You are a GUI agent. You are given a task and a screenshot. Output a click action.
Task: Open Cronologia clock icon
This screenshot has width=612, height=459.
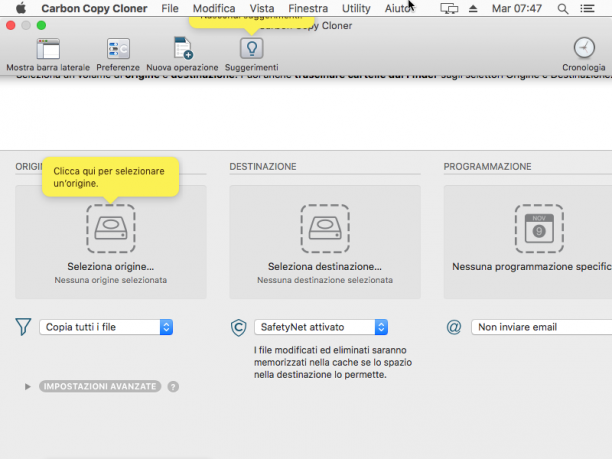point(584,48)
